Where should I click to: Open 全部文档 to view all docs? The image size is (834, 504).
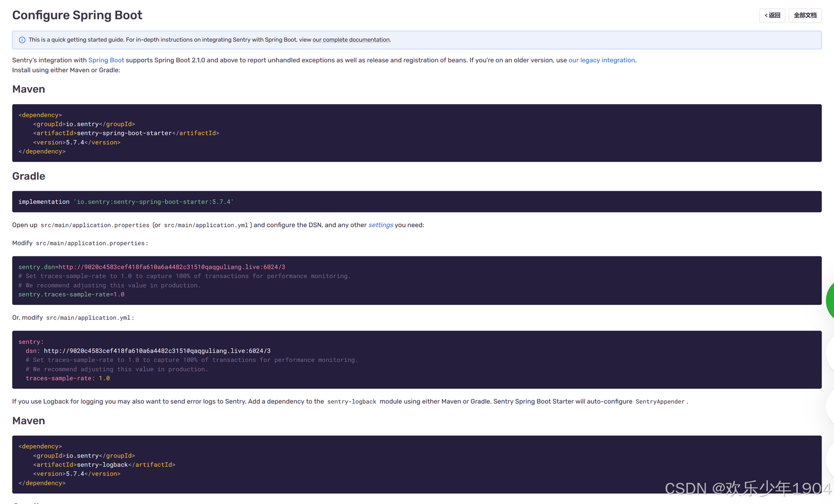[x=805, y=16]
